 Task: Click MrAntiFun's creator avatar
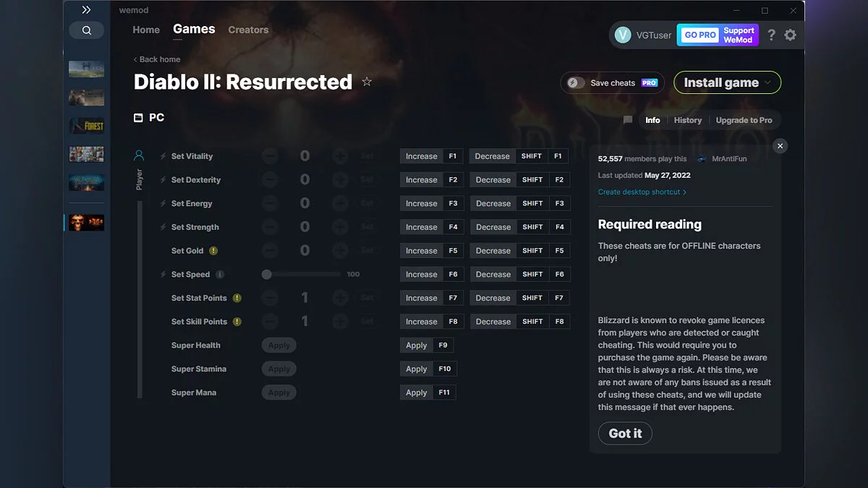click(700, 158)
